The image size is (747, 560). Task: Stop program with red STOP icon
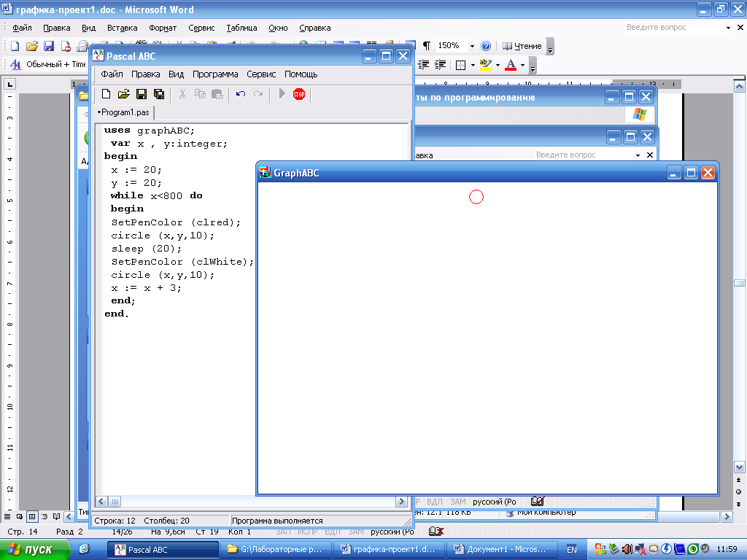click(299, 94)
